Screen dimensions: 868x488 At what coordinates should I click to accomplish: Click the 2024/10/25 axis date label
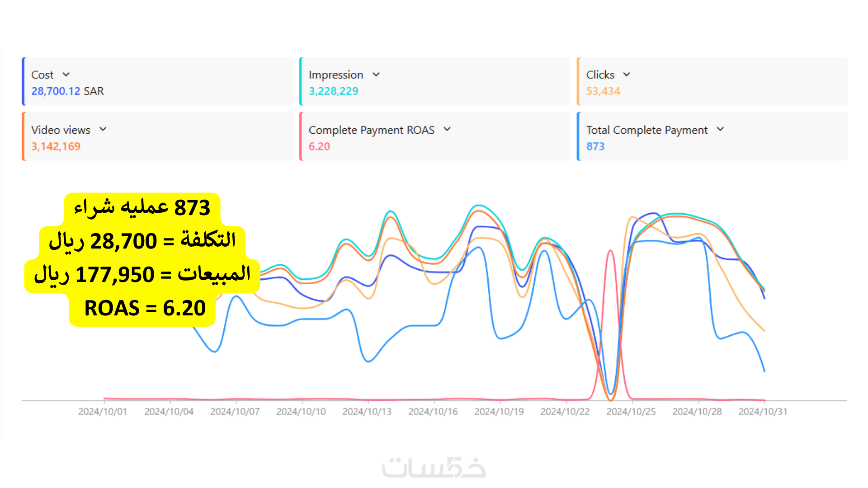point(631,412)
